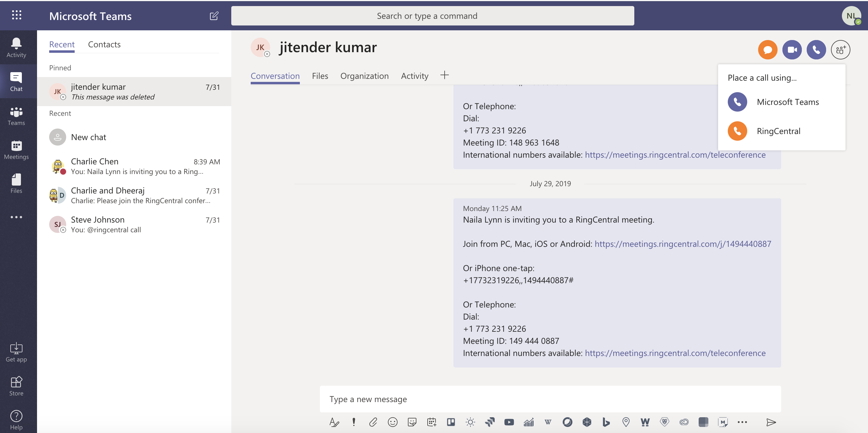Open the meetings.ringcentral.com/j/1494440887 link
868x433 pixels.
pos(683,244)
